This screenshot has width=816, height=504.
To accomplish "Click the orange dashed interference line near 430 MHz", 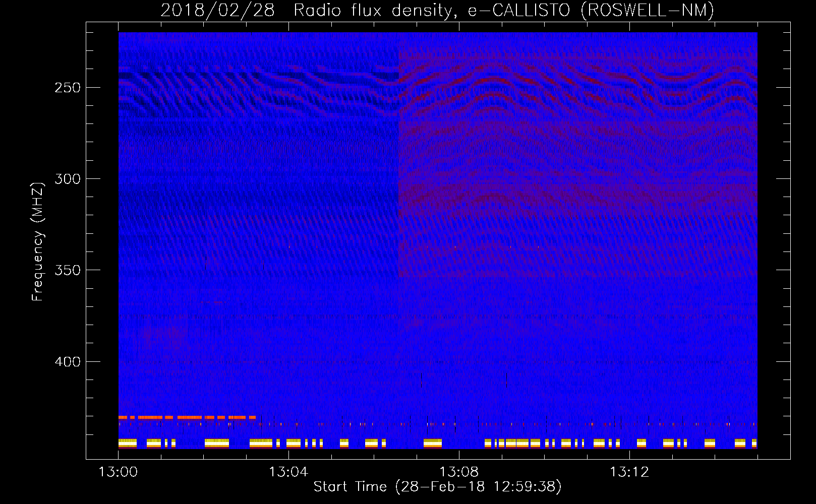I will point(187,417).
